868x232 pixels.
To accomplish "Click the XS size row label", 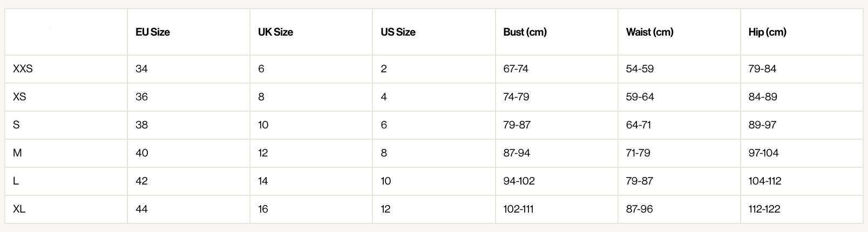I will [19, 97].
